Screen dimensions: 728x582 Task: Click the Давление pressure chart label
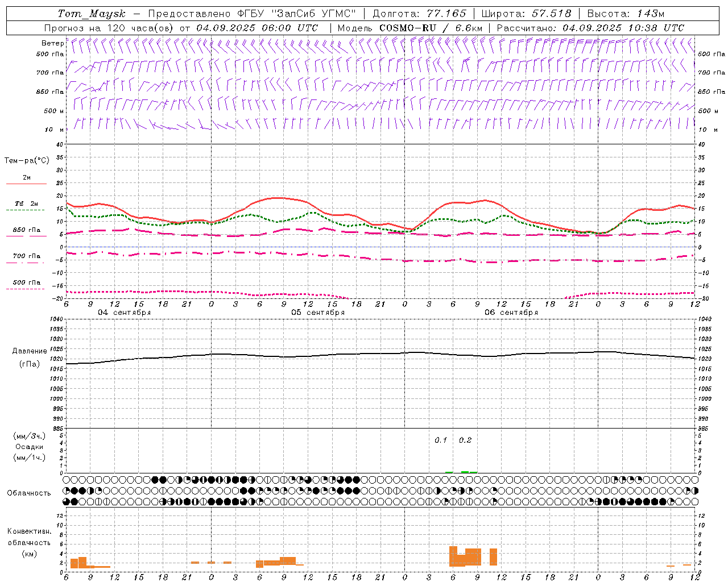(x=30, y=351)
